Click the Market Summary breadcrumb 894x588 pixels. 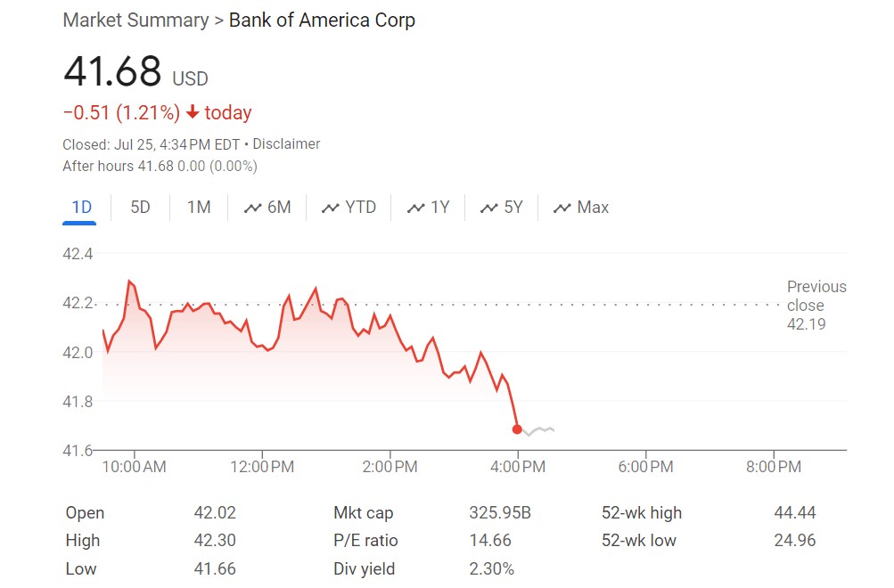135,20
